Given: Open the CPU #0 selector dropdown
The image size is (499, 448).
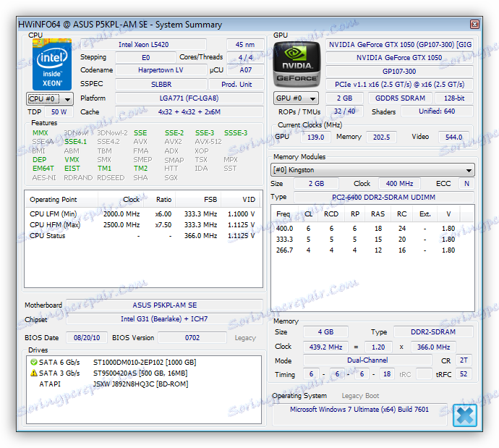Looking at the screenshot, I should 50,98.
